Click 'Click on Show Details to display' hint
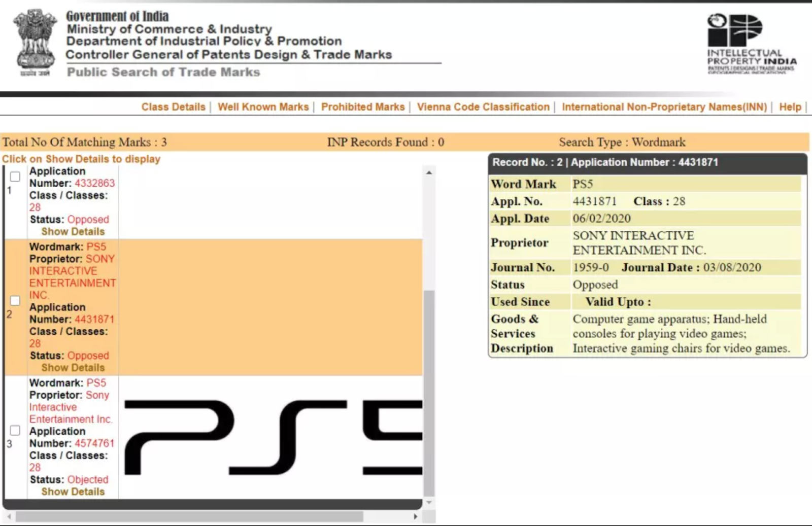This screenshot has height=526, width=812. coord(81,159)
